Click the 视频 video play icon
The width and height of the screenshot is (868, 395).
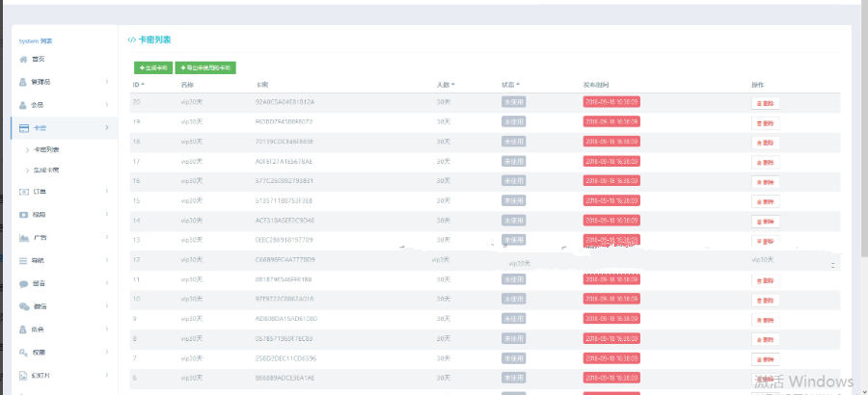point(24,215)
